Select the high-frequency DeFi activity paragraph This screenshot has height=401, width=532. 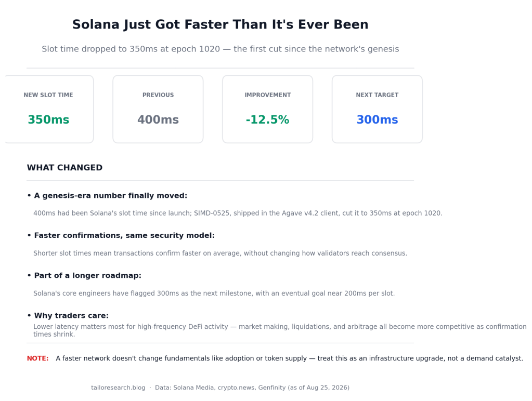click(280, 330)
